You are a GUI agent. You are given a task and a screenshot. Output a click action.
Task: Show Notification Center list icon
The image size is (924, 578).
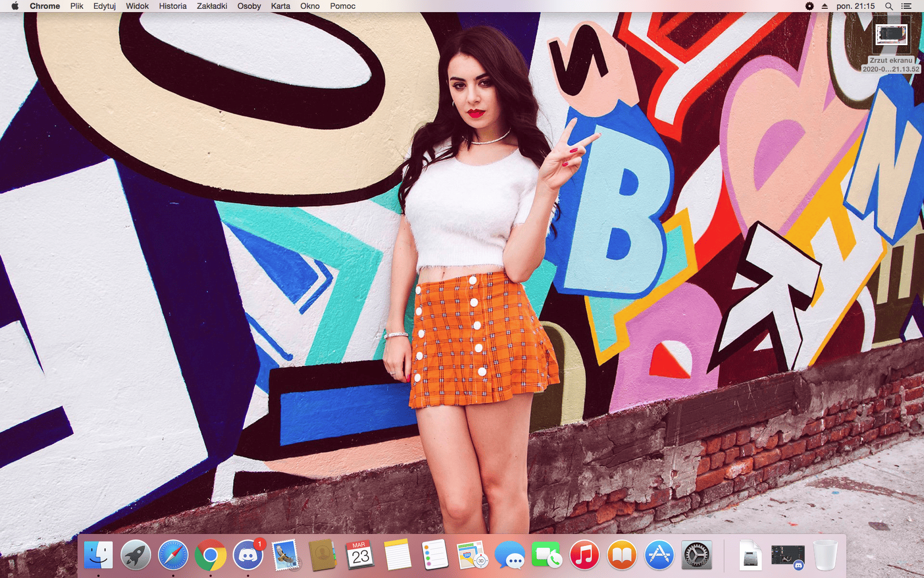coord(906,6)
